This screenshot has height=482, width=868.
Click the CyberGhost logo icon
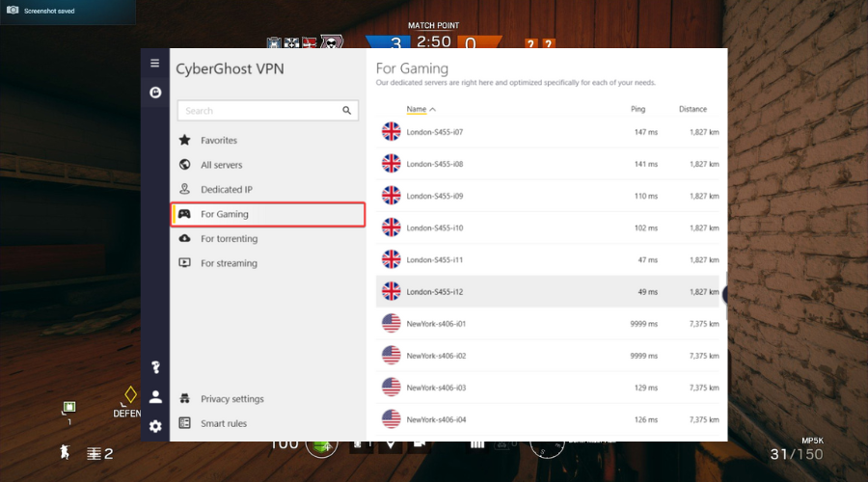155,93
